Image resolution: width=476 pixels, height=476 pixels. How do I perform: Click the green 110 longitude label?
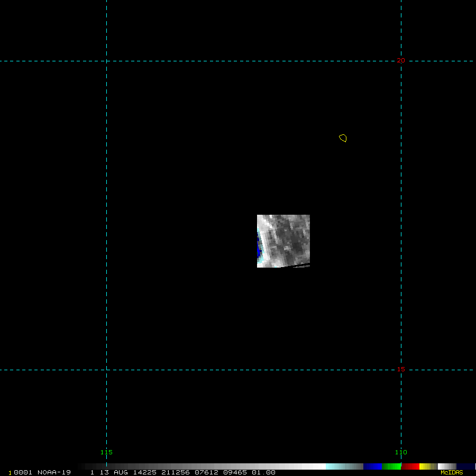[401, 452]
